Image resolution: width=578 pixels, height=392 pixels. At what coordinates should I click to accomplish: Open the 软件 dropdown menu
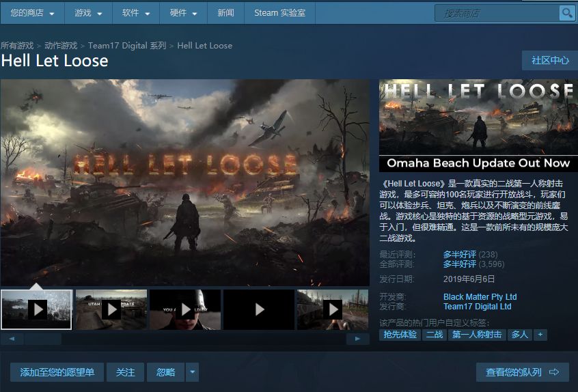point(136,13)
